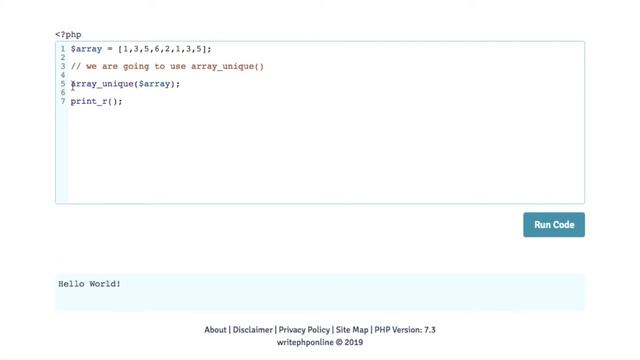Open the Site Map link
The image size is (640, 360).
click(352, 330)
